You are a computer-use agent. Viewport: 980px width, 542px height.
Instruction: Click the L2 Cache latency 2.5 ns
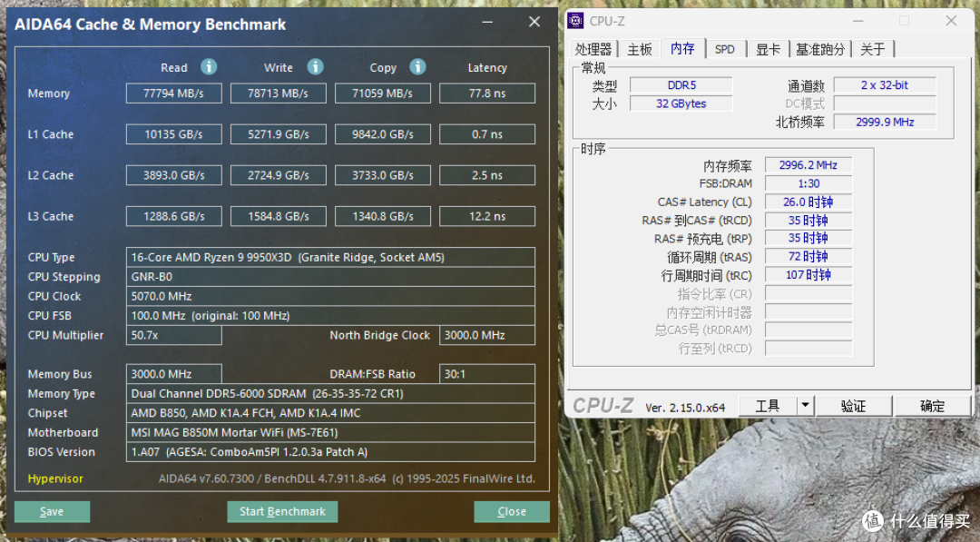click(x=487, y=175)
